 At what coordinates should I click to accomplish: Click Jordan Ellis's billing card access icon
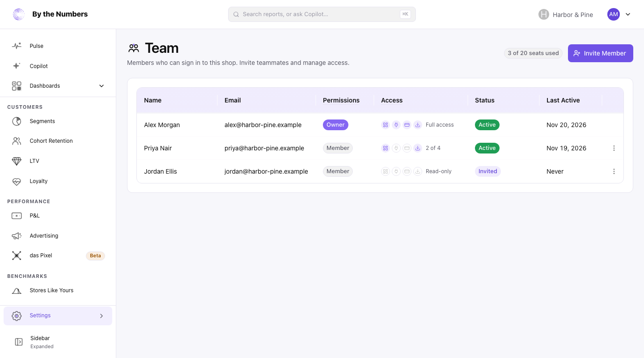point(407,171)
